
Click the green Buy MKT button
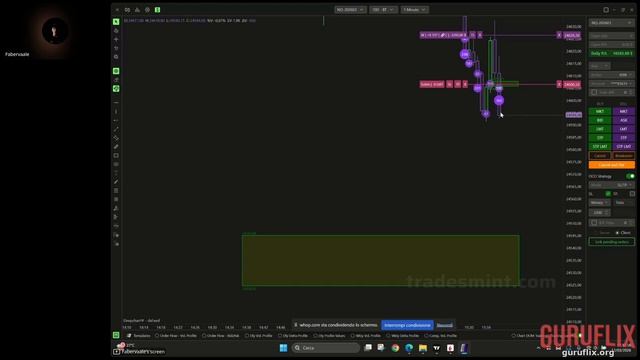coord(600,111)
